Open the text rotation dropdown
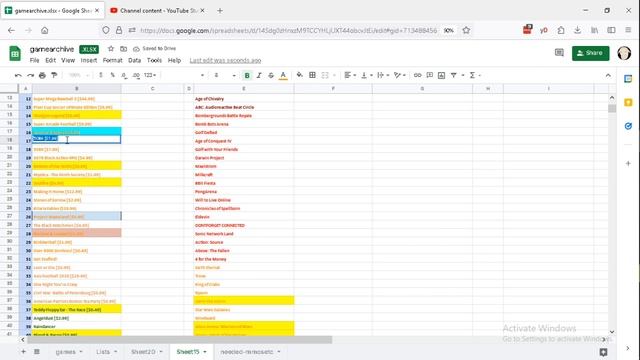The height and width of the screenshot is (360, 640). (x=399, y=75)
